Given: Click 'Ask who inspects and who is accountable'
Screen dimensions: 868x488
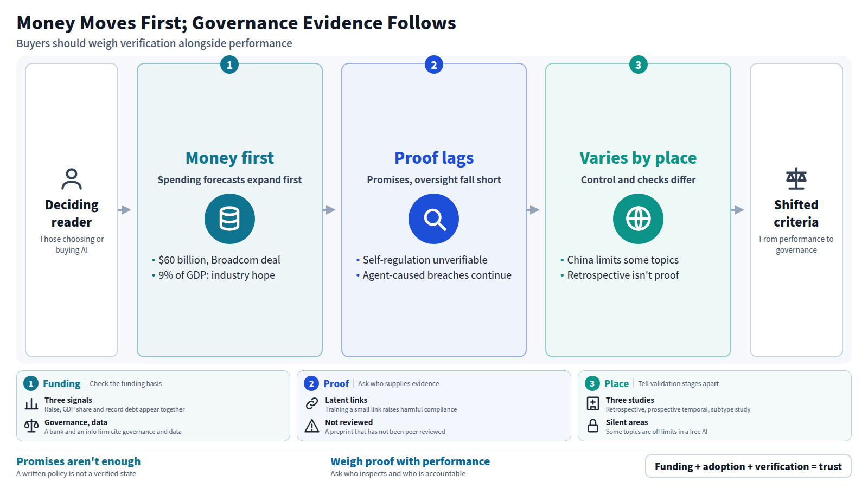Looking at the screenshot, I should tap(398, 473).
